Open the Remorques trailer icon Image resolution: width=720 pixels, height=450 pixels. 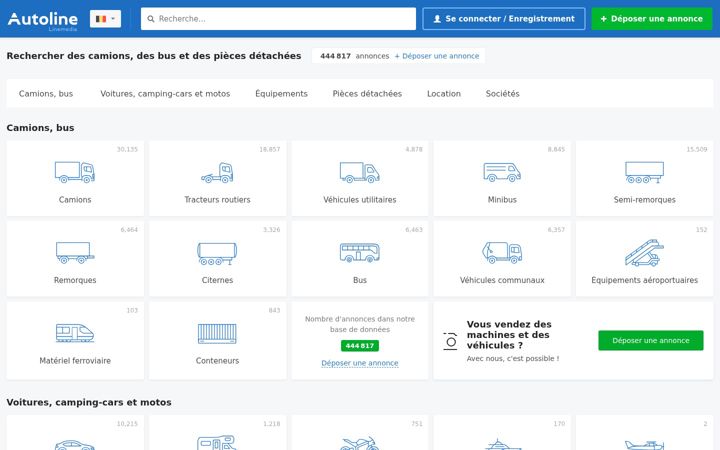tap(75, 253)
